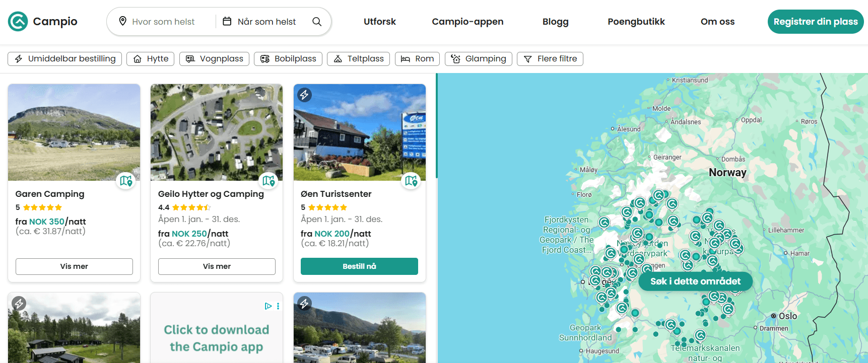This screenshot has width=868, height=363.
Task: Click the 4.4 star rating of Geilo
Action: tap(184, 207)
